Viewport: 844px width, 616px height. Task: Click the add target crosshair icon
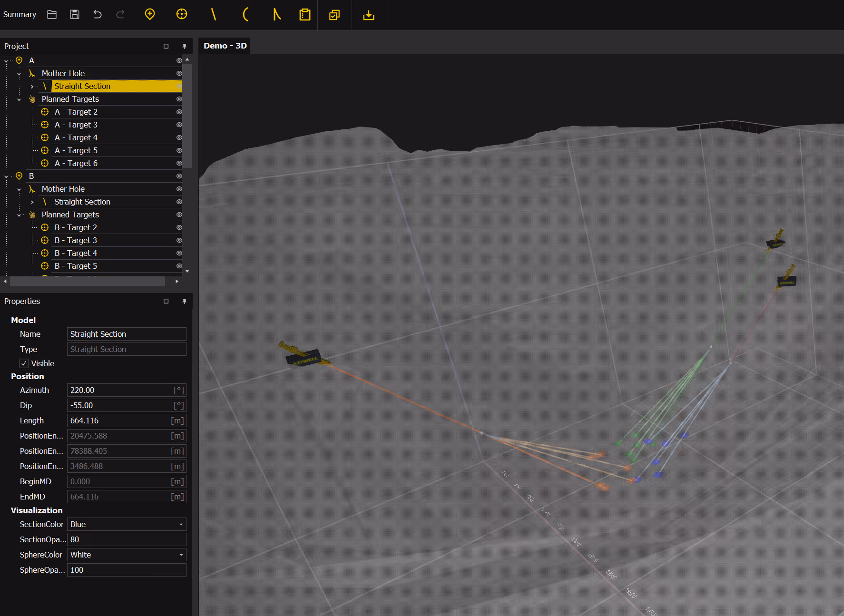tap(182, 14)
